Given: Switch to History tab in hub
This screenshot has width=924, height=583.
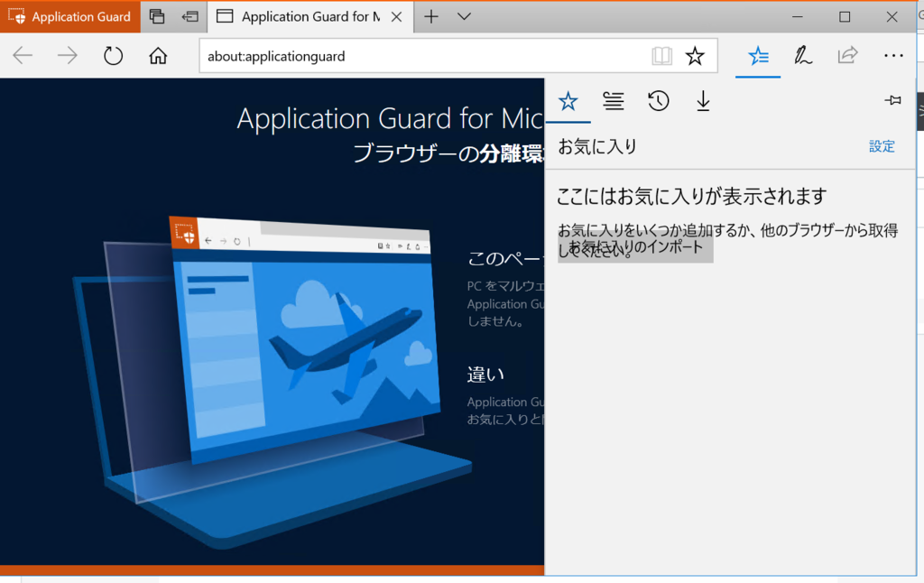Looking at the screenshot, I should pos(658,101).
